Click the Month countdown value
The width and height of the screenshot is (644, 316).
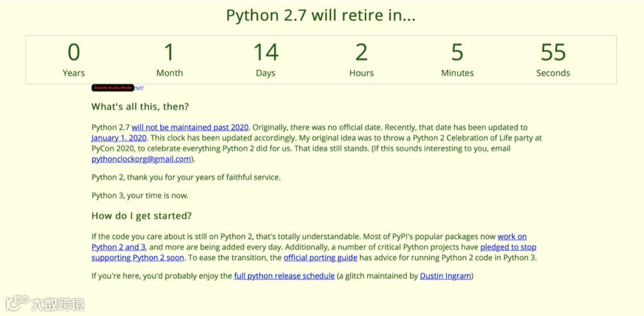169,52
